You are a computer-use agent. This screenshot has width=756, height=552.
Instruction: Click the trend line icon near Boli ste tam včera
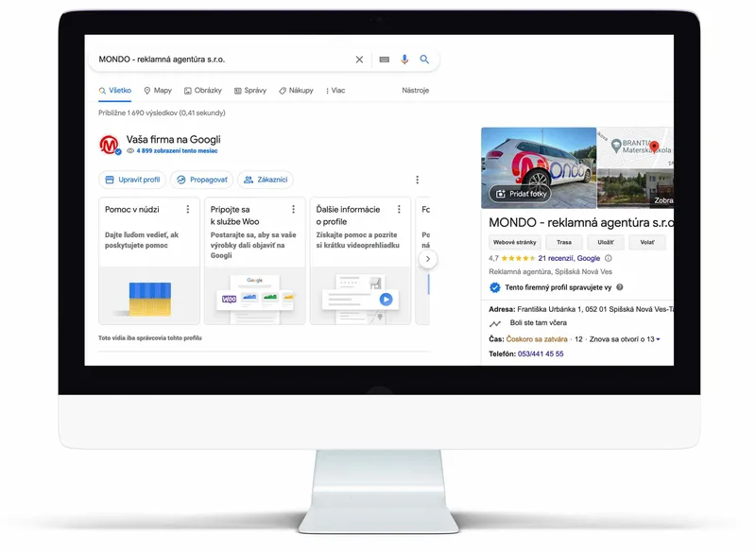pos(495,323)
